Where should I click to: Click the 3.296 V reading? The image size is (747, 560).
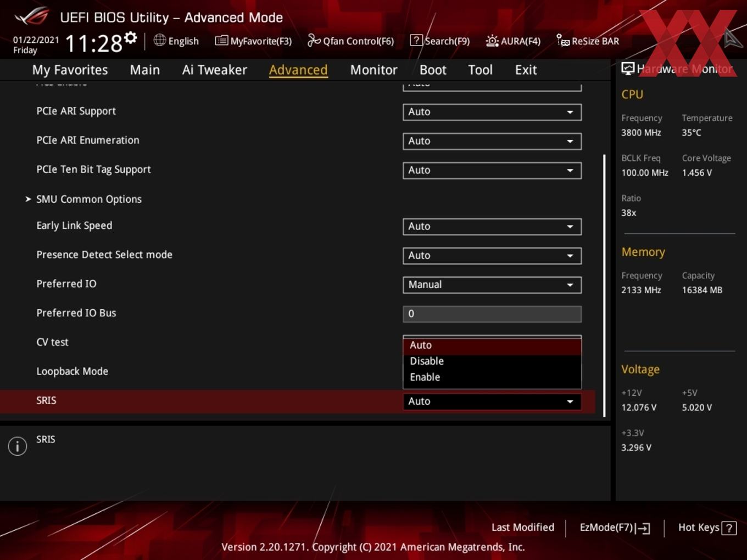tap(636, 447)
